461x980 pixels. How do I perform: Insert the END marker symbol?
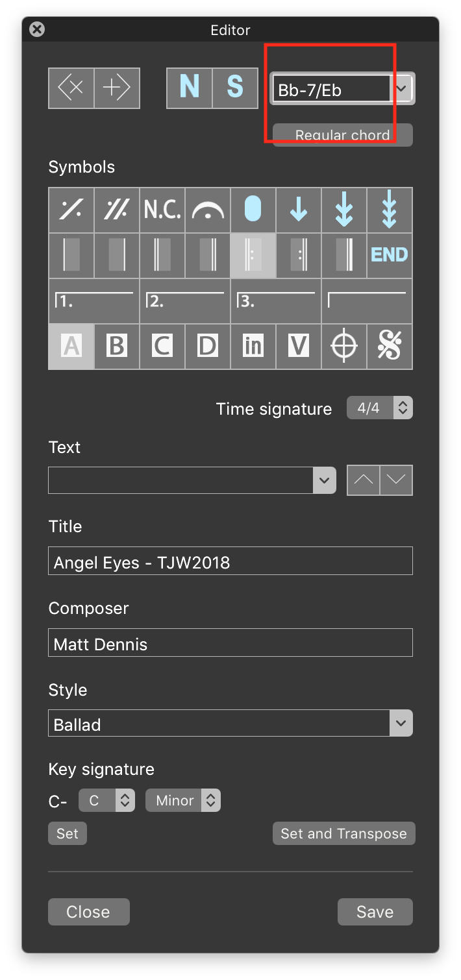[x=390, y=256]
